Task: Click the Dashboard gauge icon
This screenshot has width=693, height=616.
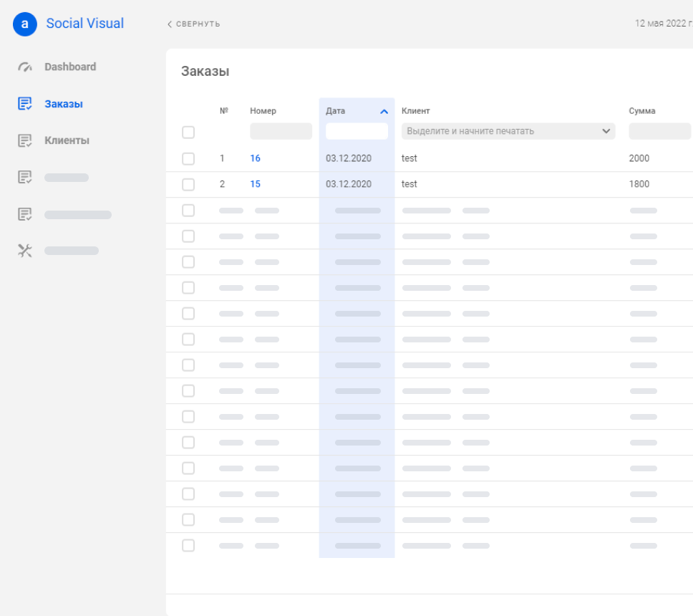Action: [25, 67]
